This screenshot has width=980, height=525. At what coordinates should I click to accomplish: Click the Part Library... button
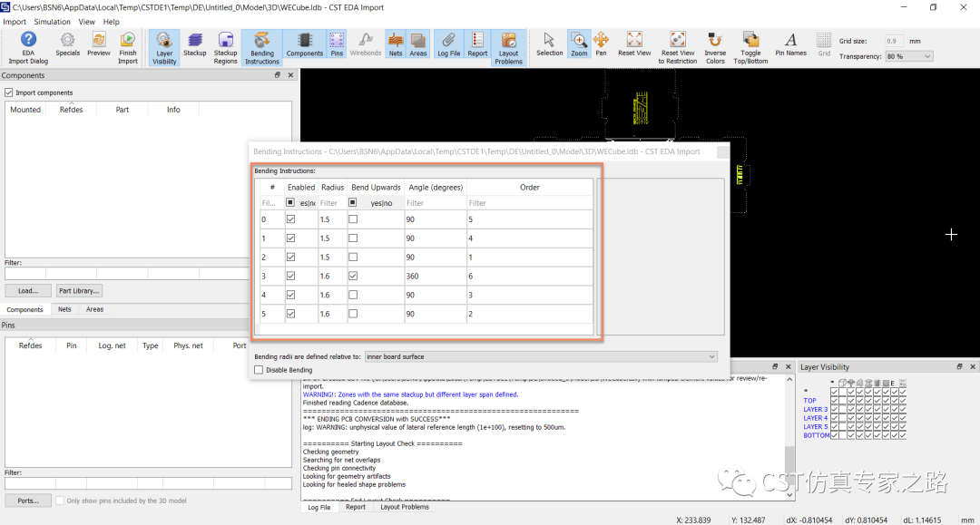[x=78, y=291]
